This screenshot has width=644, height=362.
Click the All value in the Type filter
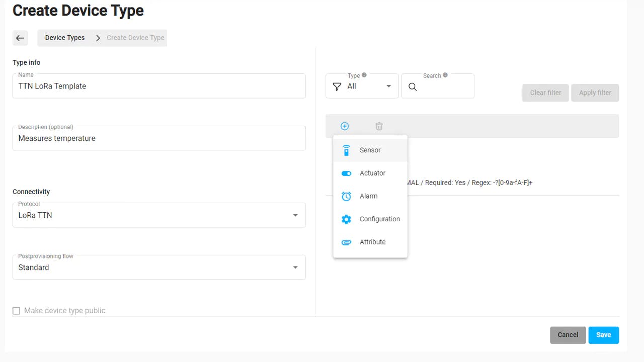pyautogui.click(x=352, y=86)
